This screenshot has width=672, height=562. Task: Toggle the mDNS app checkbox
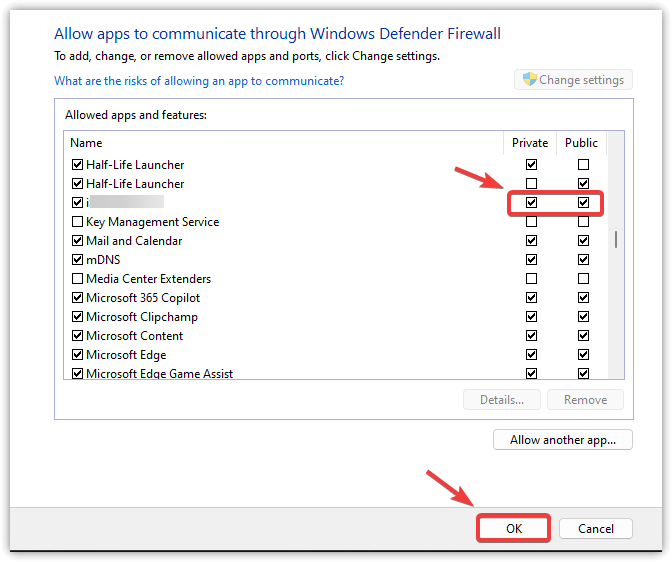(78, 260)
